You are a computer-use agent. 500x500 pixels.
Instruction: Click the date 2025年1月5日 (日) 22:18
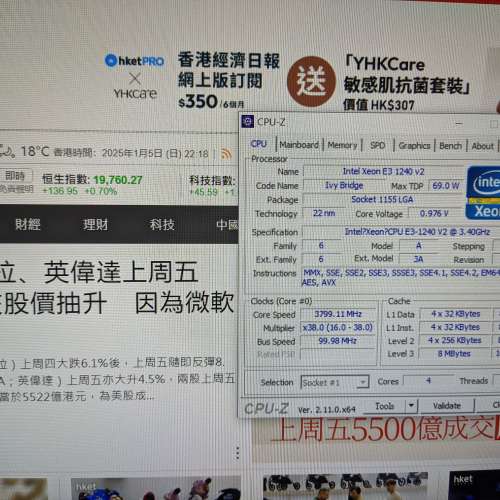coord(155,154)
